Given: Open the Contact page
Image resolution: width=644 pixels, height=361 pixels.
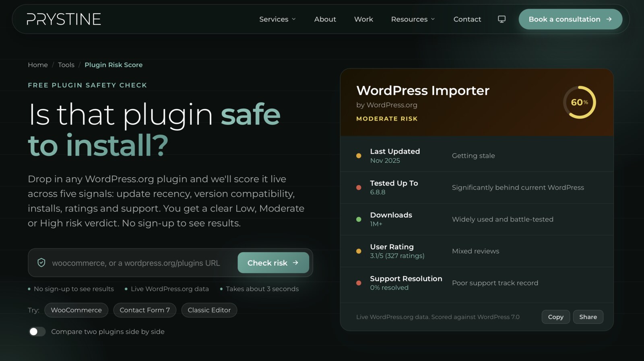Looking at the screenshot, I should [x=467, y=19].
